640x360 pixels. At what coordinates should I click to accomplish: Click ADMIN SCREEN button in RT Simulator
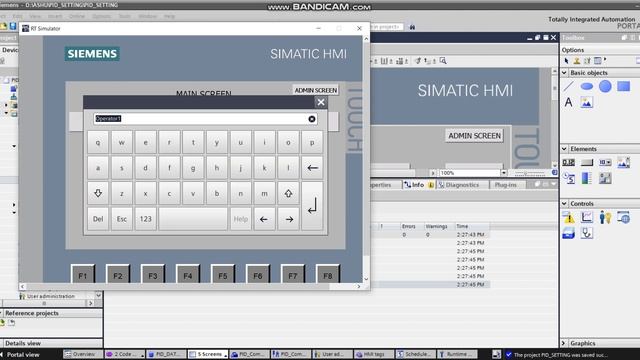pyautogui.click(x=316, y=90)
